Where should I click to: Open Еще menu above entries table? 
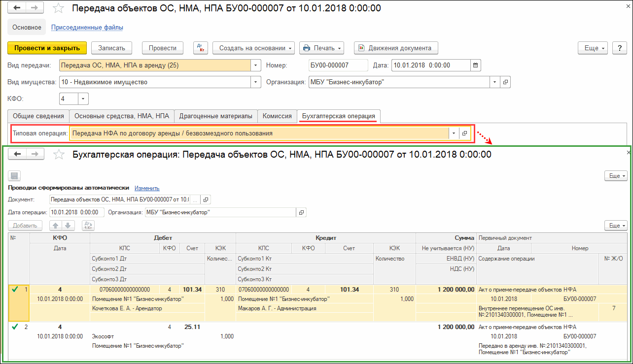tap(616, 226)
